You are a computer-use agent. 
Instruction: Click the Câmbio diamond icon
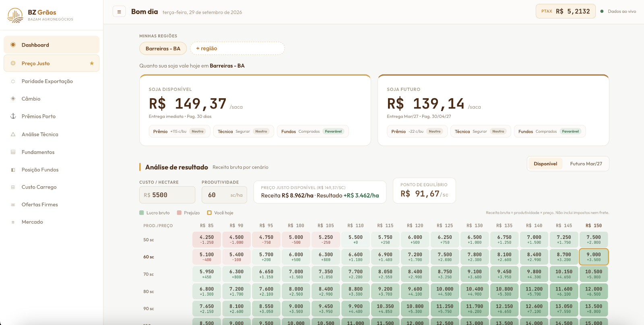coord(13,99)
